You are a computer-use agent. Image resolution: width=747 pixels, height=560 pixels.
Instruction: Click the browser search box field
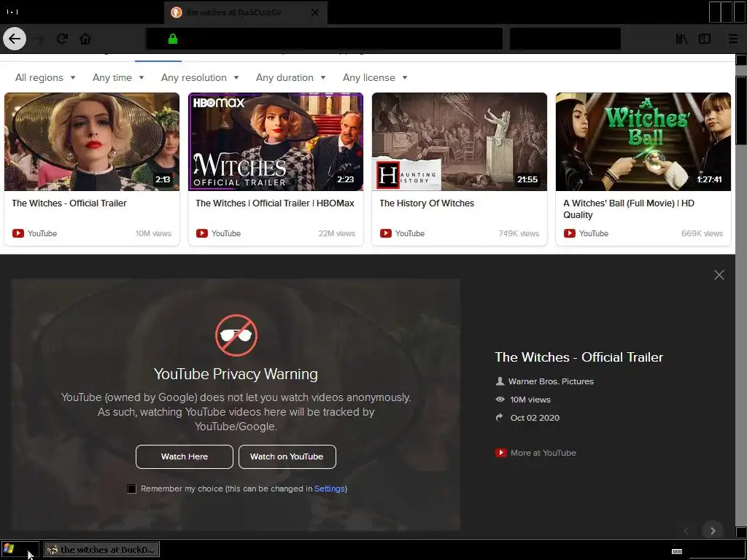point(565,39)
